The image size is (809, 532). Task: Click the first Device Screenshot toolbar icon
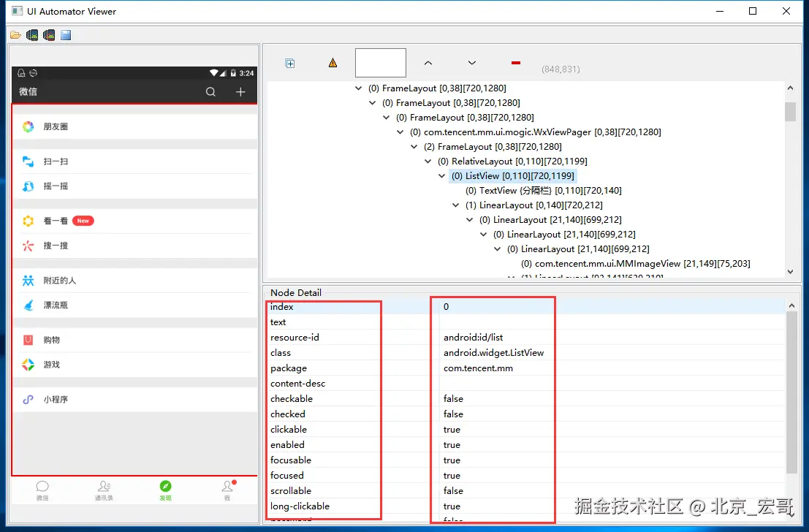pyautogui.click(x=32, y=35)
